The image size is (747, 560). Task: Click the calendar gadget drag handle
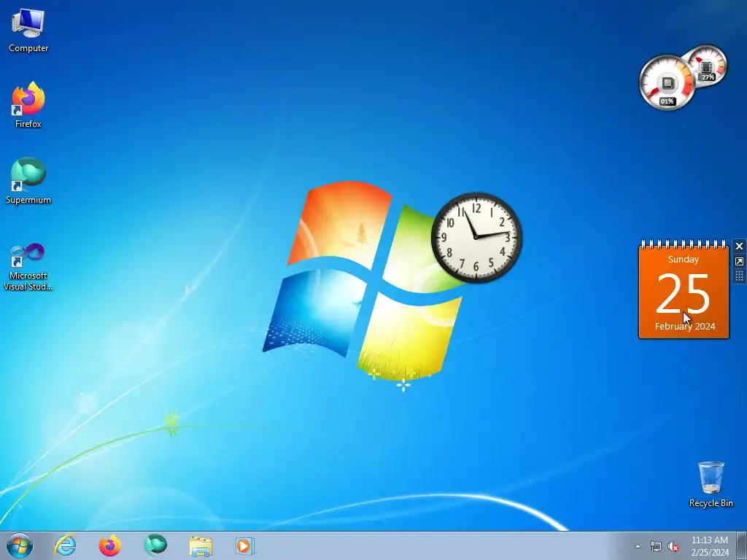pyautogui.click(x=739, y=276)
